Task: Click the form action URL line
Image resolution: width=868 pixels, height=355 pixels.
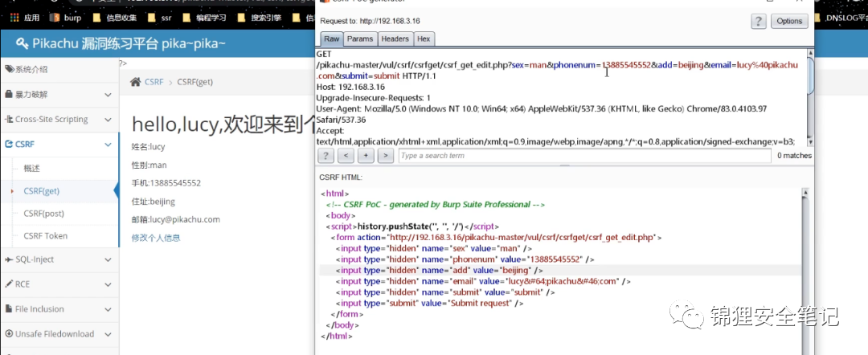Action: coord(496,237)
